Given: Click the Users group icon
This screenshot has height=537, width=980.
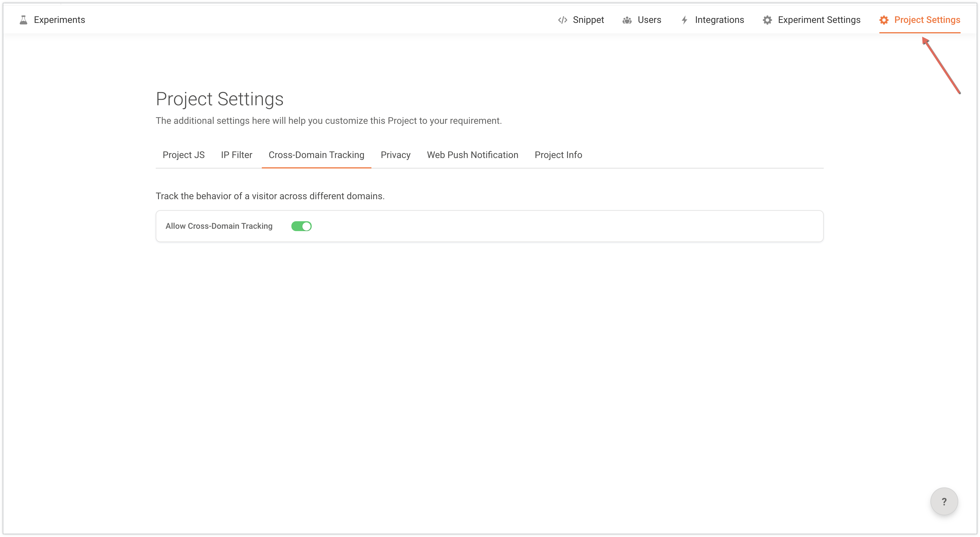Looking at the screenshot, I should pos(627,20).
